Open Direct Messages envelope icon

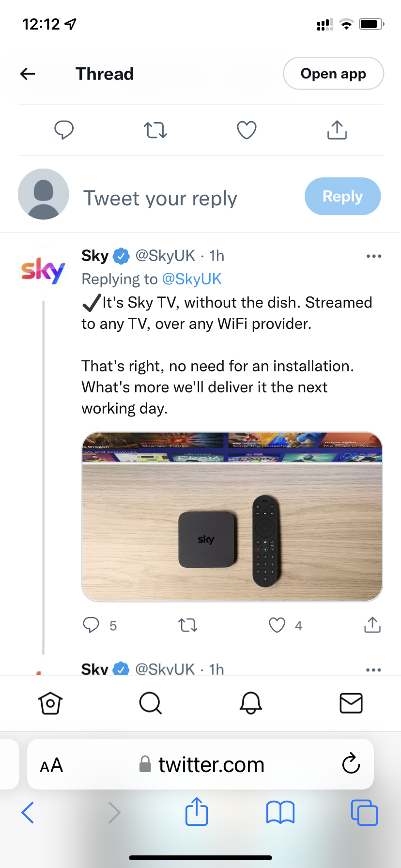(x=351, y=703)
